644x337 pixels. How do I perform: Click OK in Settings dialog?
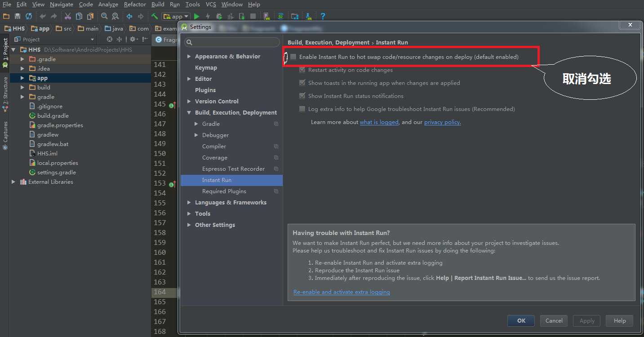521,321
